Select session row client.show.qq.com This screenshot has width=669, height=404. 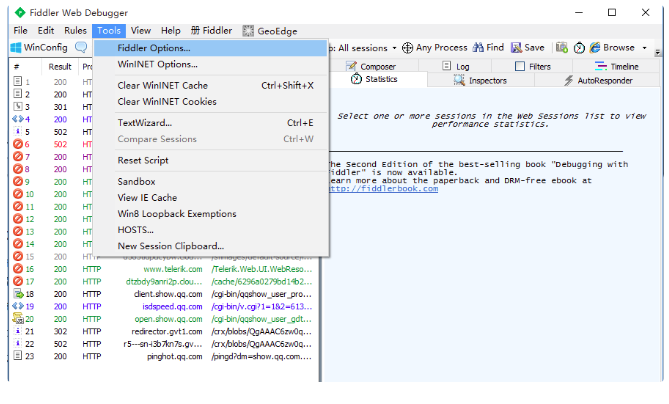(x=163, y=294)
